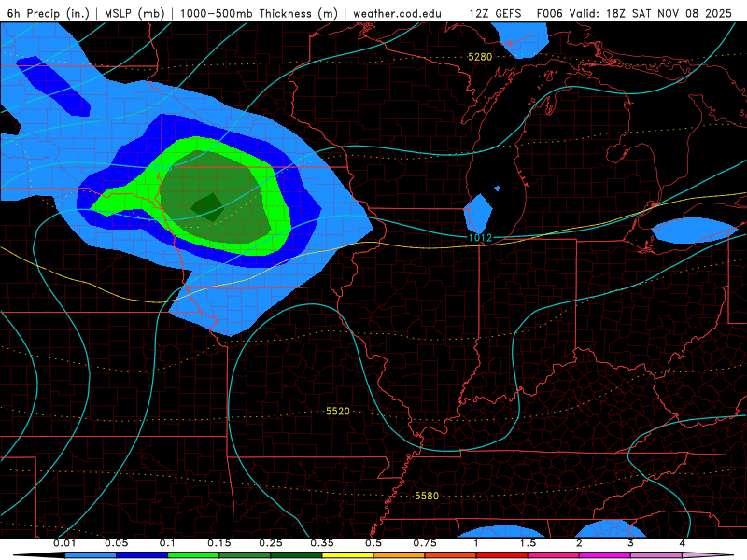Click the red 1-1.5 legend swatch
This screenshot has width=747, height=560.
pyautogui.click(x=502, y=555)
